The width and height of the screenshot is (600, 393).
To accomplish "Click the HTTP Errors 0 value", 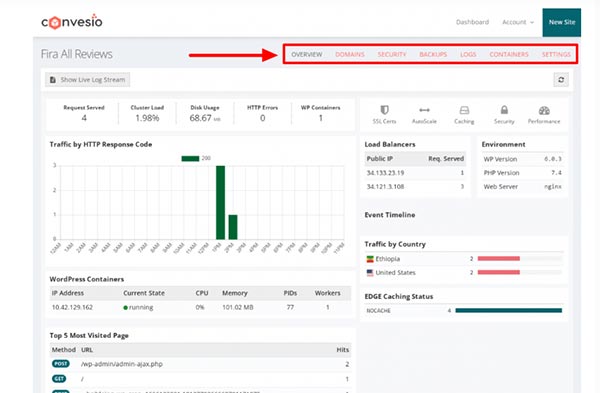I will pyautogui.click(x=262, y=118).
